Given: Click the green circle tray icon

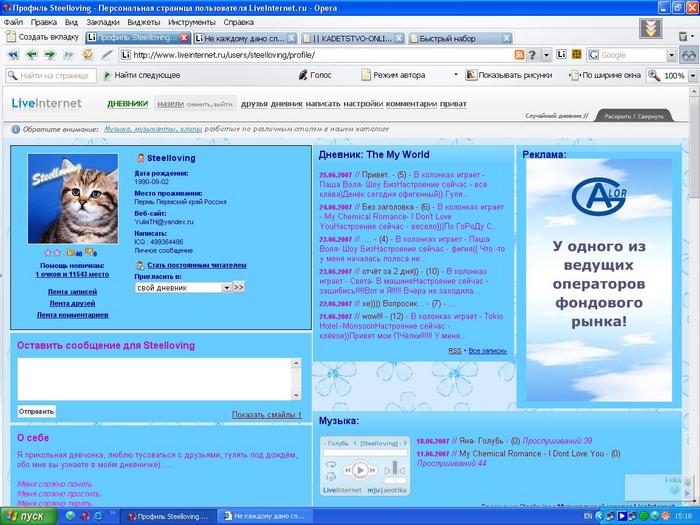Looking at the screenshot, I should [644, 516].
